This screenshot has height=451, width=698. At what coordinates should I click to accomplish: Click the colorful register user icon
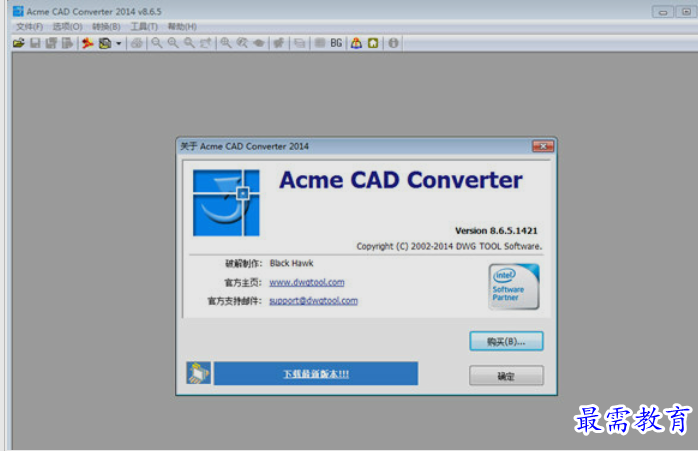[x=356, y=43]
